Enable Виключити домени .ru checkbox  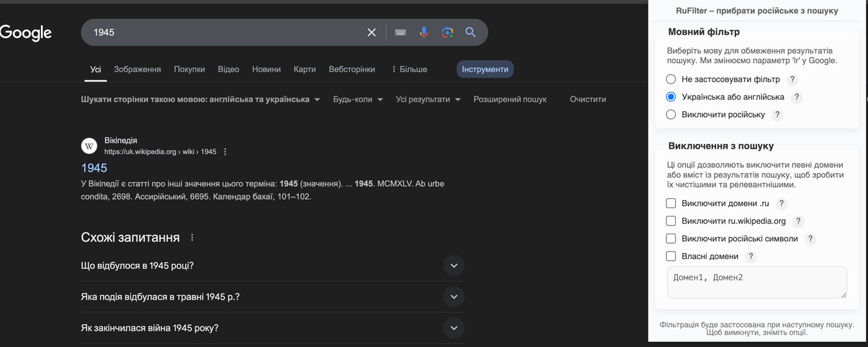coord(671,203)
